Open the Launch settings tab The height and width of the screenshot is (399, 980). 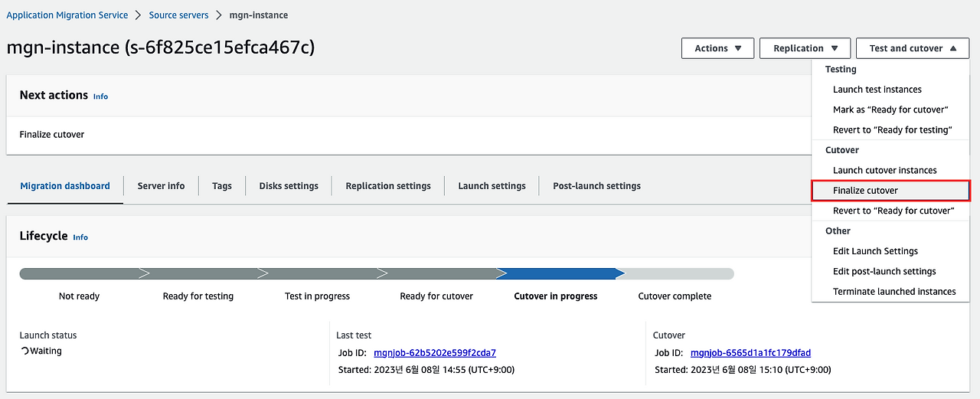pyautogui.click(x=492, y=186)
